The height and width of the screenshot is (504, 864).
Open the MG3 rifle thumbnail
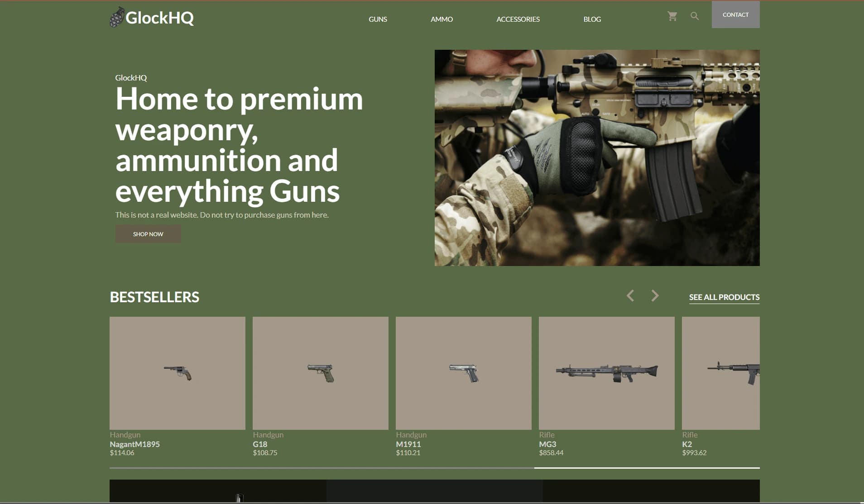coord(607,373)
